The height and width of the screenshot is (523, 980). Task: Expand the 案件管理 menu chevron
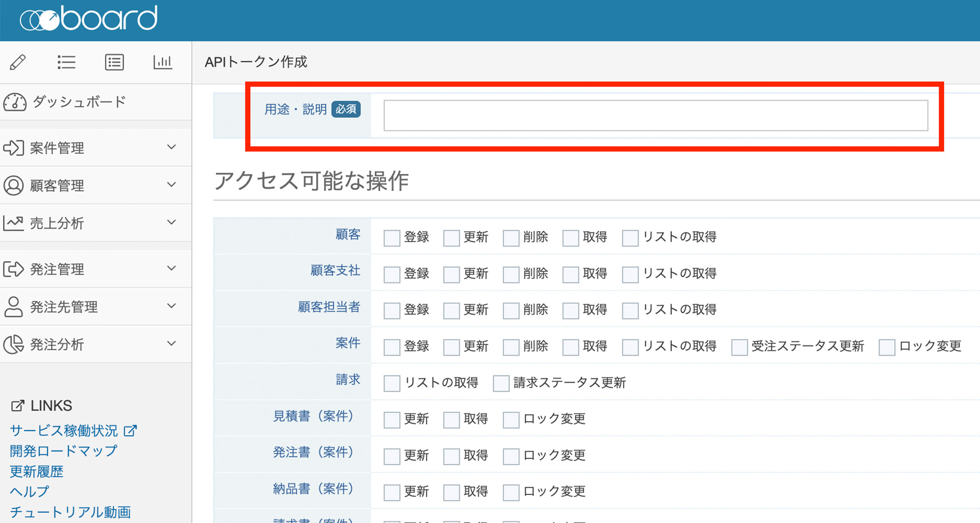(x=171, y=147)
